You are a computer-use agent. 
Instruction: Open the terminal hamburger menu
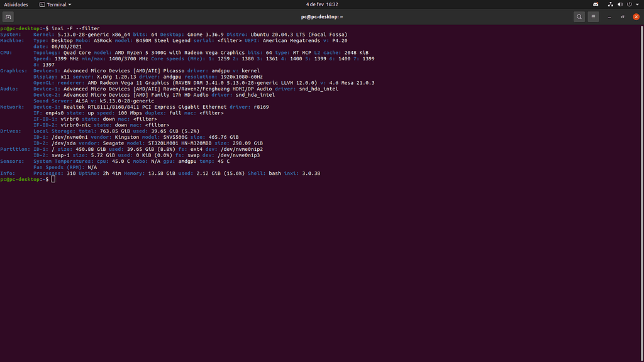pyautogui.click(x=593, y=17)
